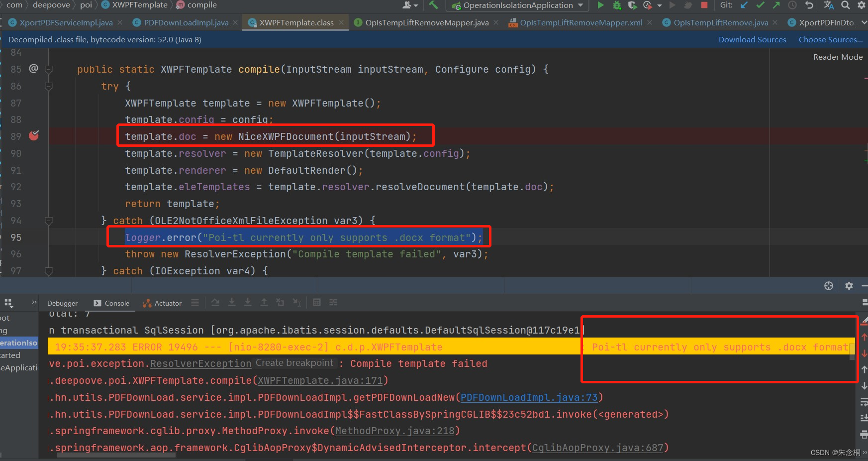Build project with hammer icon
The image size is (868, 461).
click(433, 5)
